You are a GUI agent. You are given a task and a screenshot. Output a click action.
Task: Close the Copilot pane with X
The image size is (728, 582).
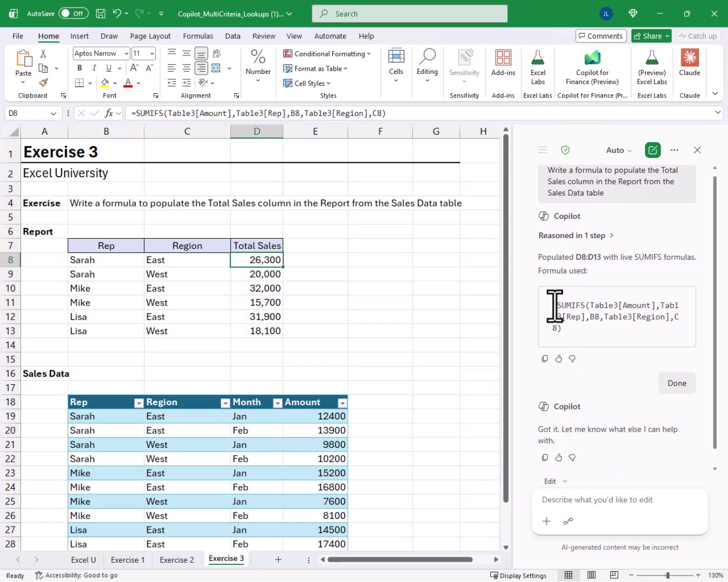[697, 150]
